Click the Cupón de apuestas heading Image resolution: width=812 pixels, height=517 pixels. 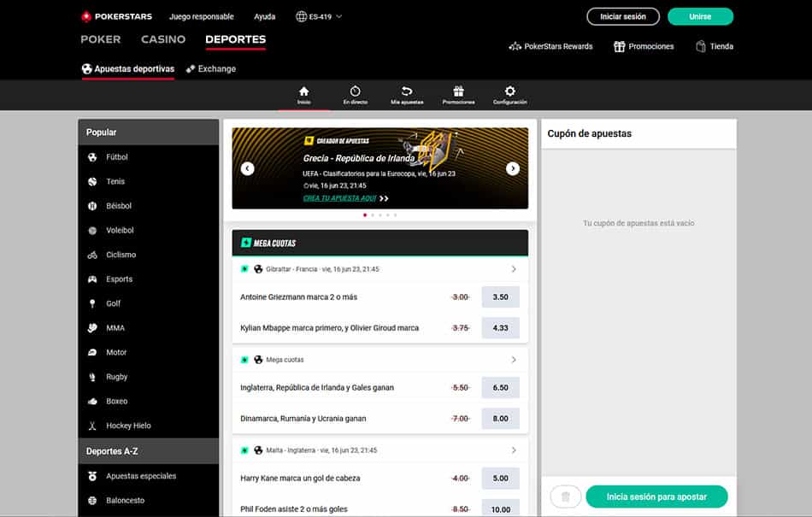(x=589, y=133)
